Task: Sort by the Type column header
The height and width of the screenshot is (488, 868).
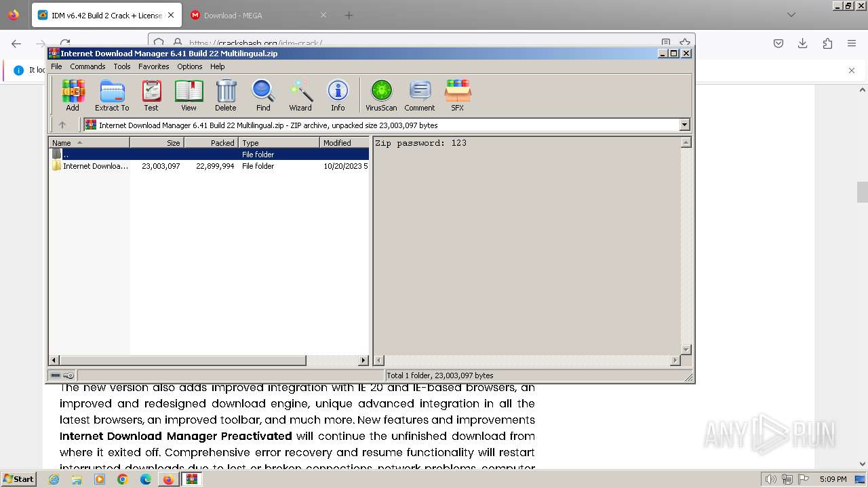Action: click(279, 142)
